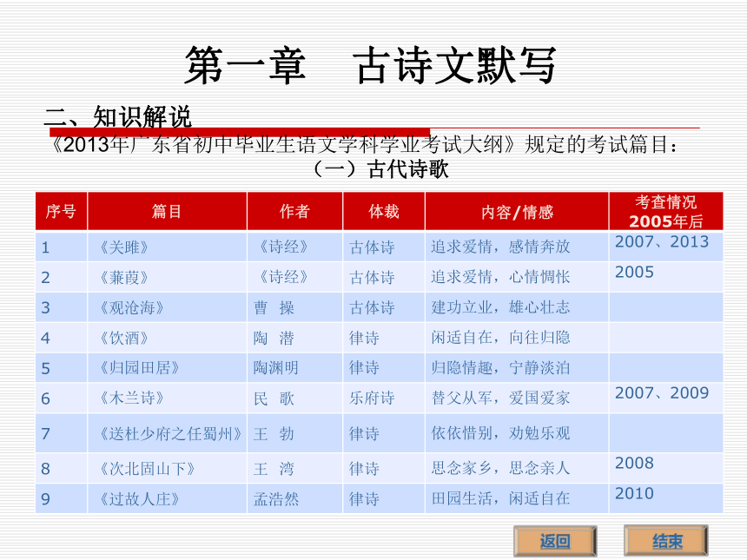The height and width of the screenshot is (560, 747).
Task: Click the 返回 button
Action: 555,541
